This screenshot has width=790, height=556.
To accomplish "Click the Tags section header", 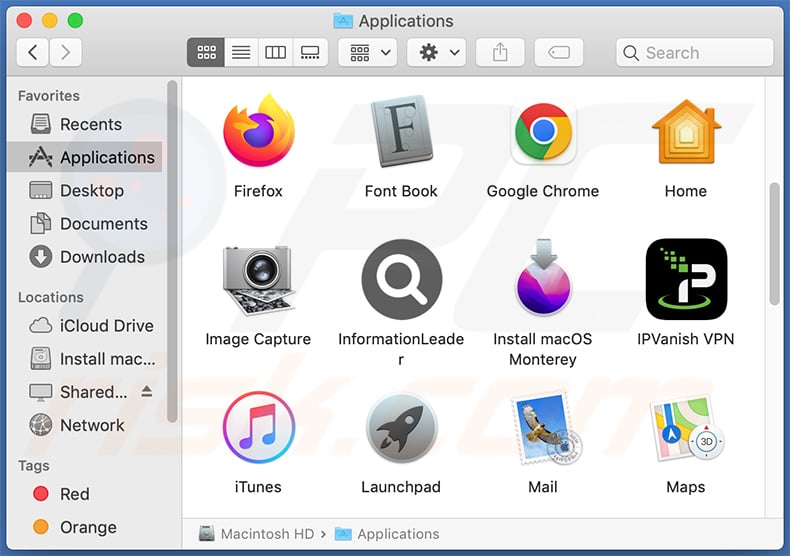I will [34, 465].
